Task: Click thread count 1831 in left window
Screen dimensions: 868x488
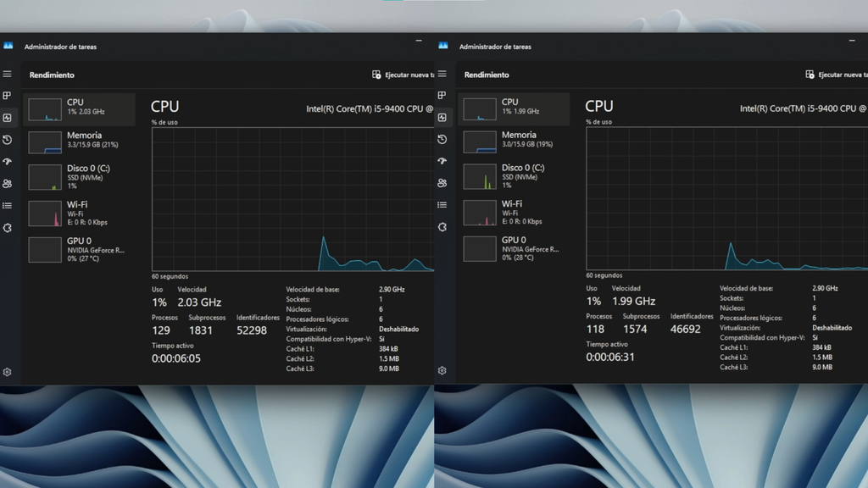Action: click(x=200, y=330)
